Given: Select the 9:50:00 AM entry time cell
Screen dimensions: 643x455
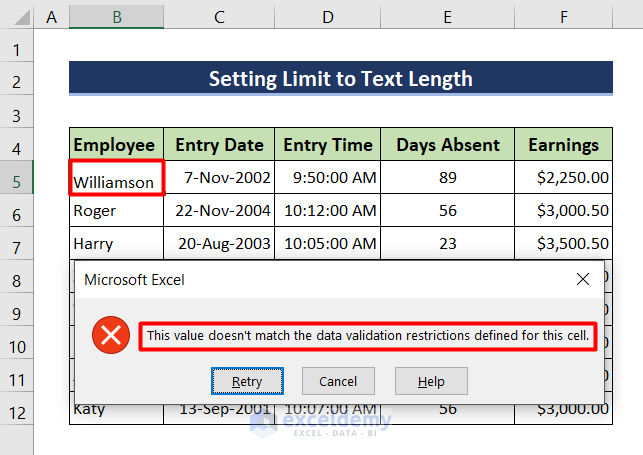Looking at the screenshot, I should [x=328, y=178].
